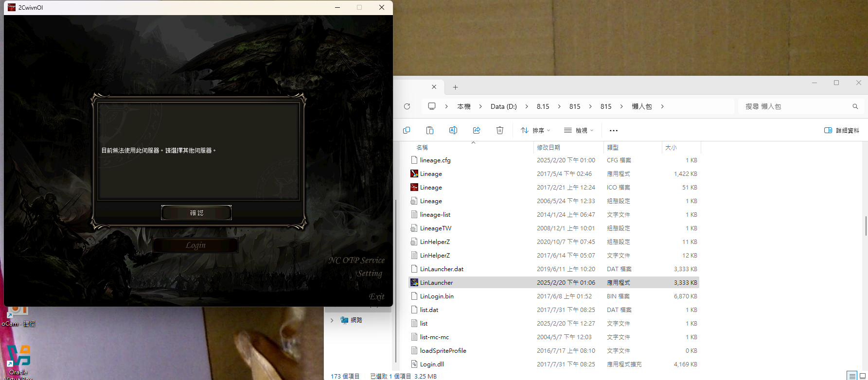
Task: Toggle the 詳細資料 details pane
Action: pos(842,130)
